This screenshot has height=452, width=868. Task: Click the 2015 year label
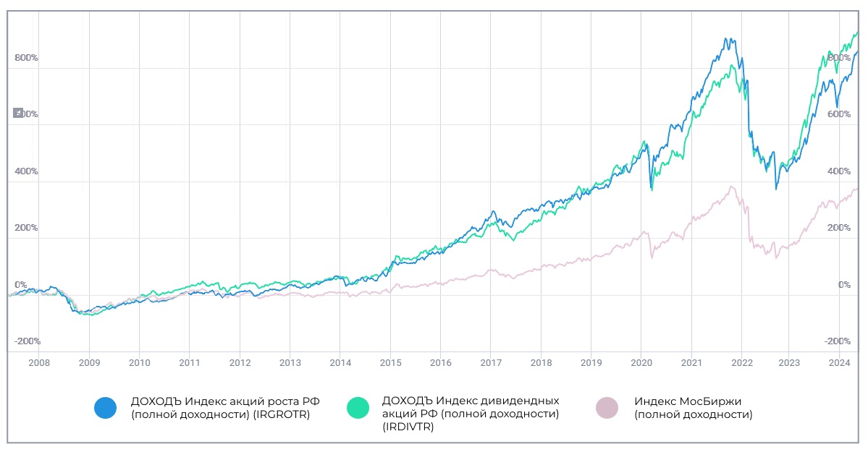coord(390,363)
